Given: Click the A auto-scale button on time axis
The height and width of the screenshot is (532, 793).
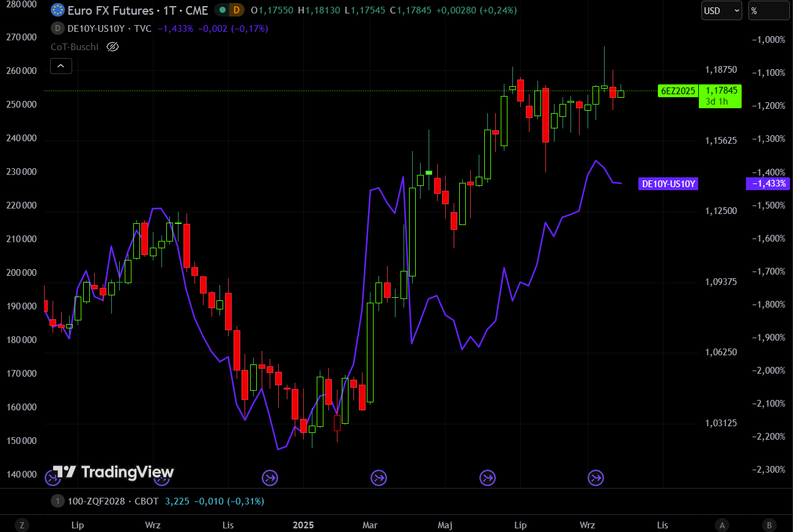Looking at the screenshot, I should tap(722, 525).
